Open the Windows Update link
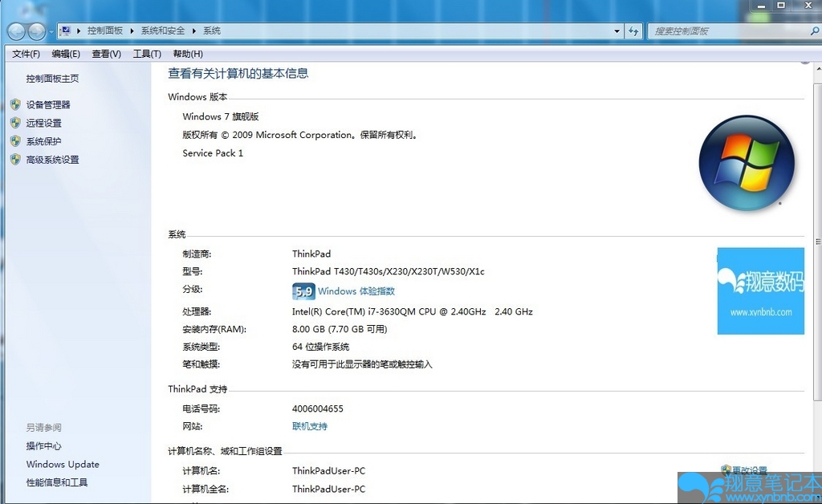Viewport: 822px width, 504px height. (63, 464)
